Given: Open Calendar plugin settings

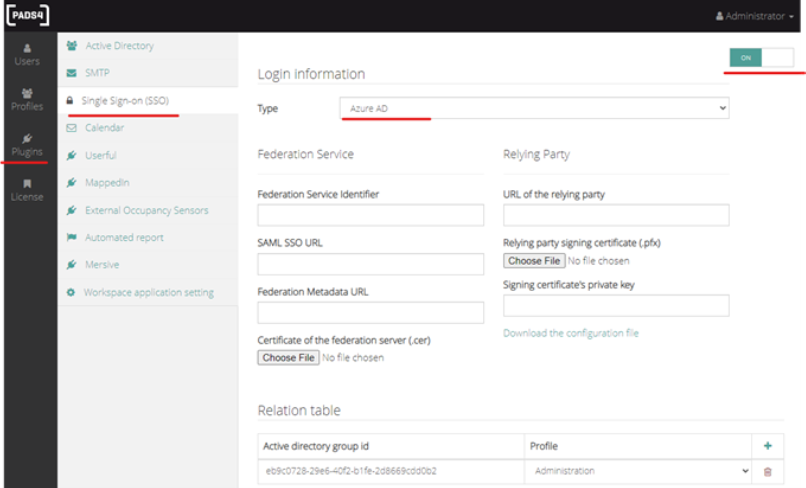Looking at the screenshot, I should 148,128.
